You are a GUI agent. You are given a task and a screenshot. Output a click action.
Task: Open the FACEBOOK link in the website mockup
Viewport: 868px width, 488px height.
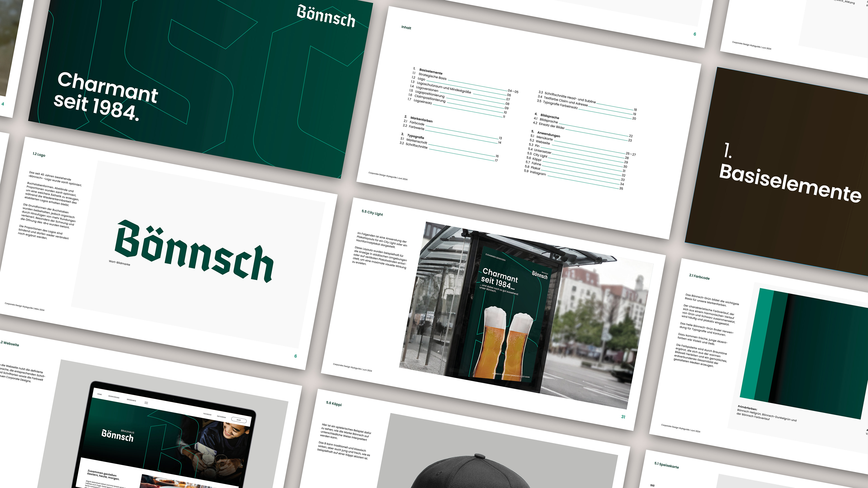(x=207, y=414)
